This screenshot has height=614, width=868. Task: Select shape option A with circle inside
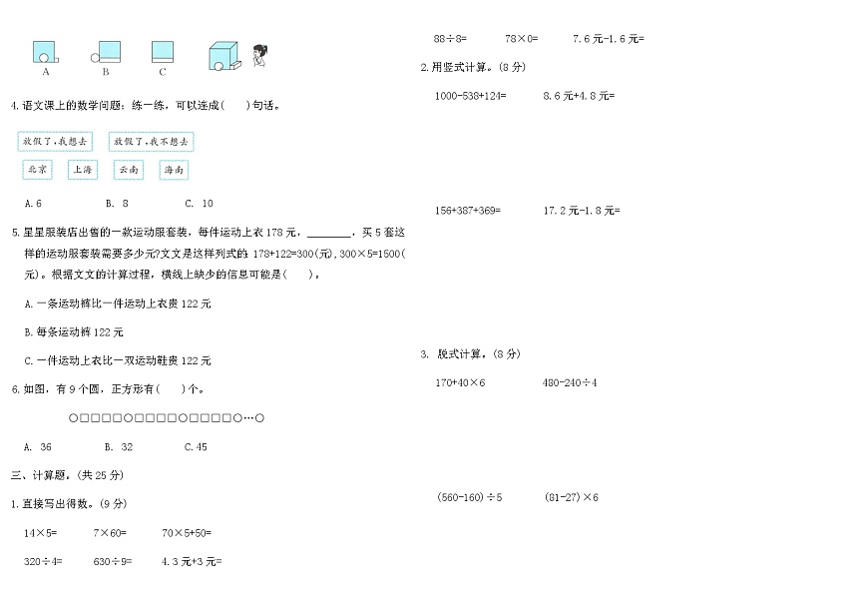(x=44, y=50)
